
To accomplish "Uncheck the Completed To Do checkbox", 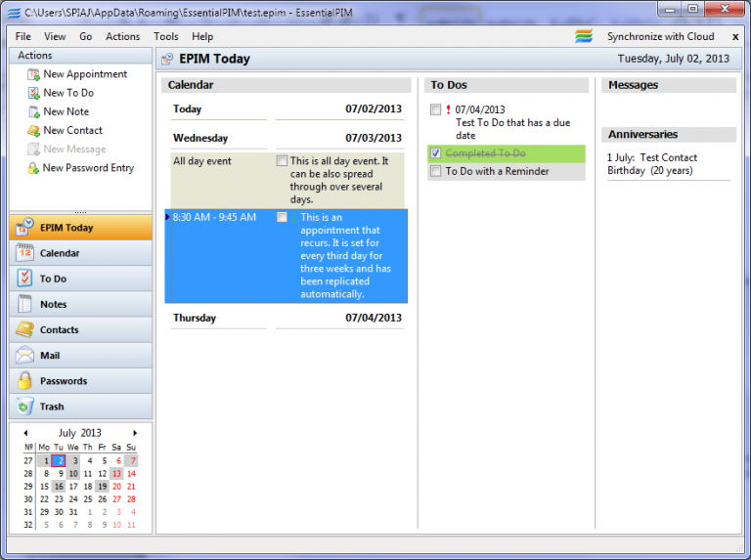I will coord(435,153).
